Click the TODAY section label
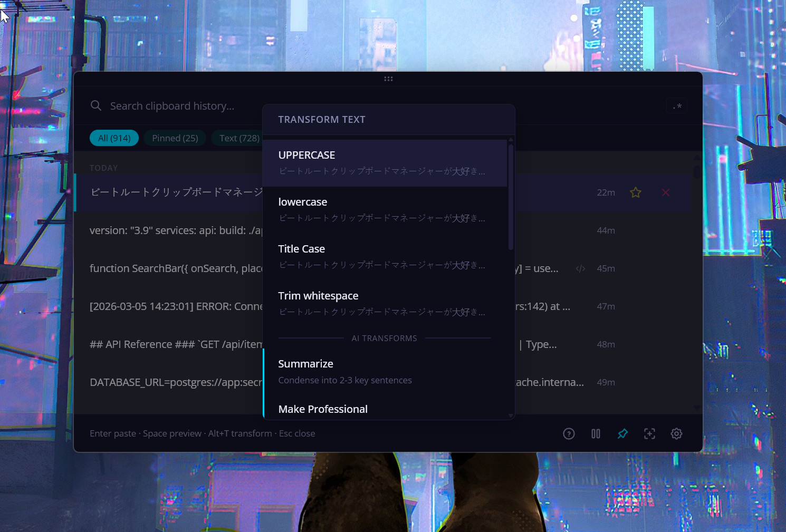The image size is (786, 532). 104,168
